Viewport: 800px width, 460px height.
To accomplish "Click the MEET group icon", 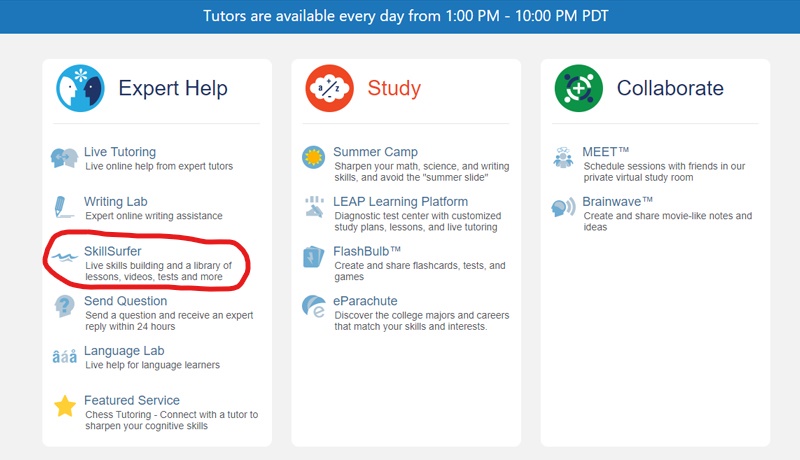I will (563, 158).
